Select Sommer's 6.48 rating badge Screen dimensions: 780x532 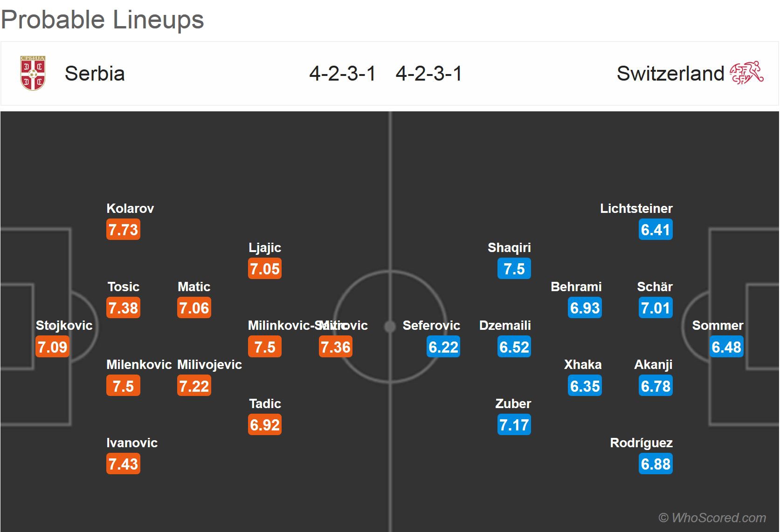point(726,347)
